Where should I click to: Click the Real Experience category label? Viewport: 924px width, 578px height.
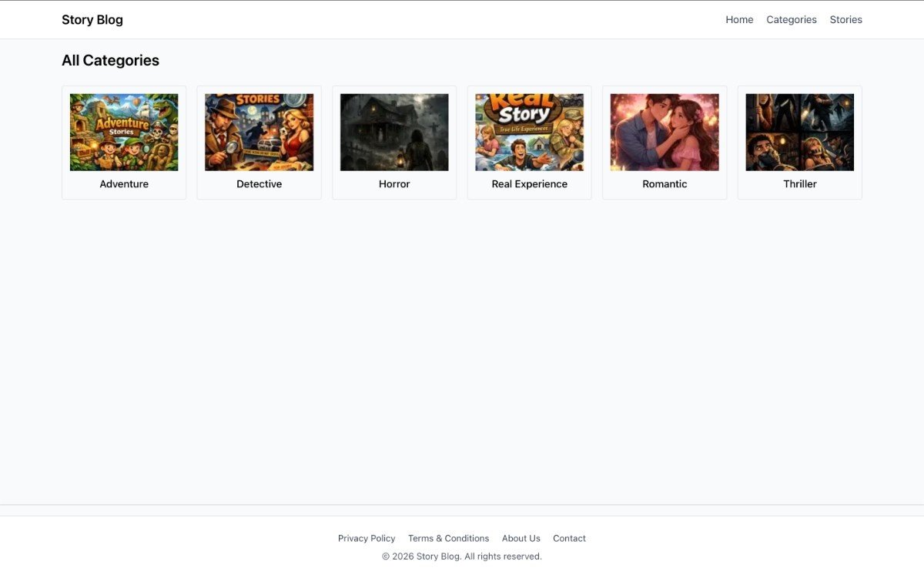click(x=530, y=184)
